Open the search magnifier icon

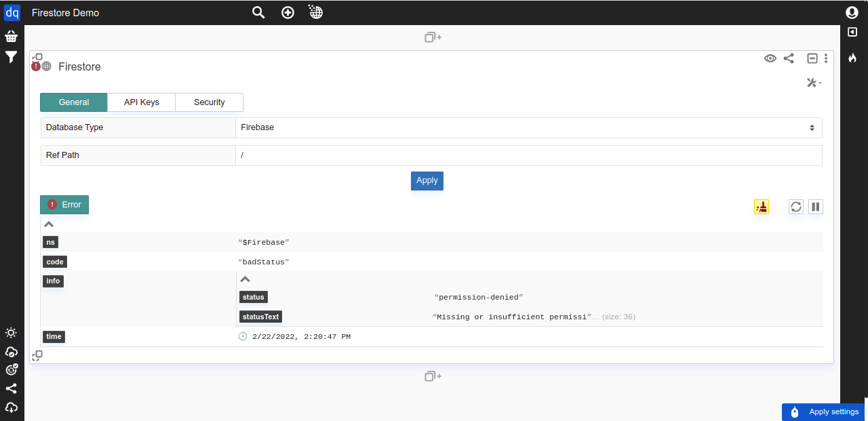[258, 12]
